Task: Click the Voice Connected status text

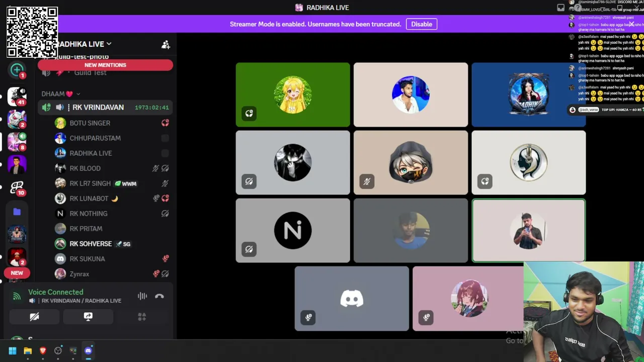Action: 56,292
